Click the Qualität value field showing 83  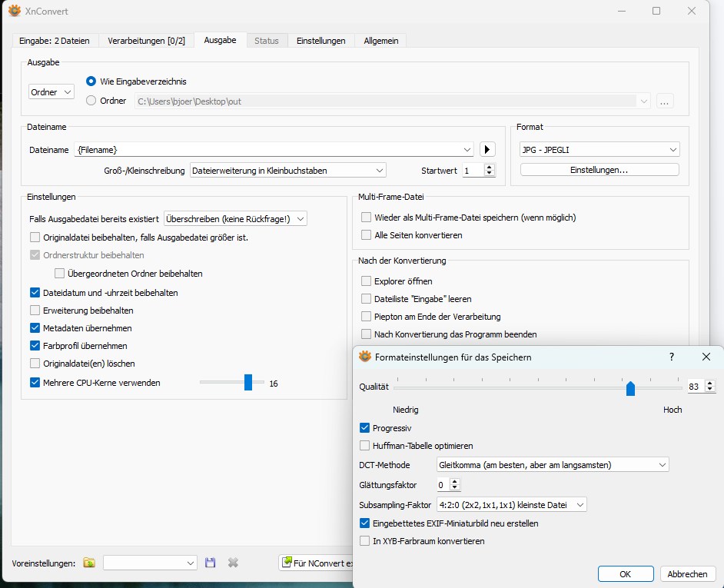point(696,387)
